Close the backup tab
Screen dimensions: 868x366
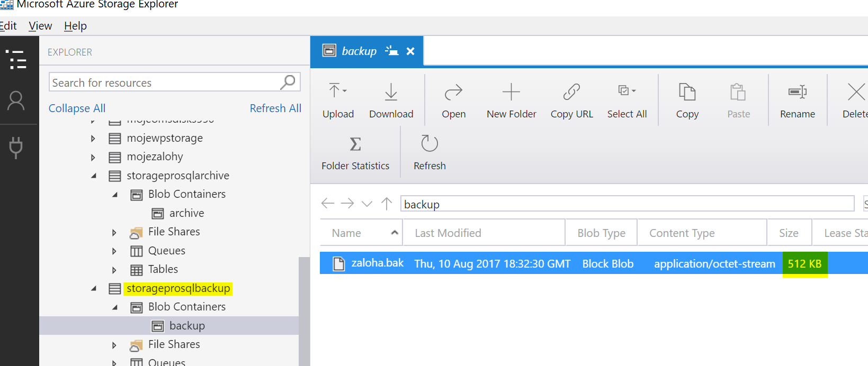pos(410,51)
